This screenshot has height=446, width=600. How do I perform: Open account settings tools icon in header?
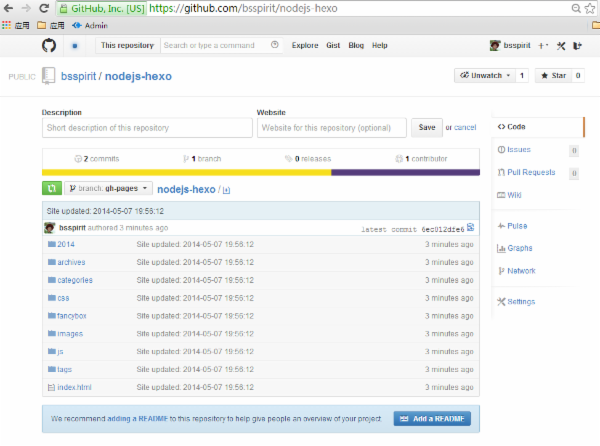point(561,46)
